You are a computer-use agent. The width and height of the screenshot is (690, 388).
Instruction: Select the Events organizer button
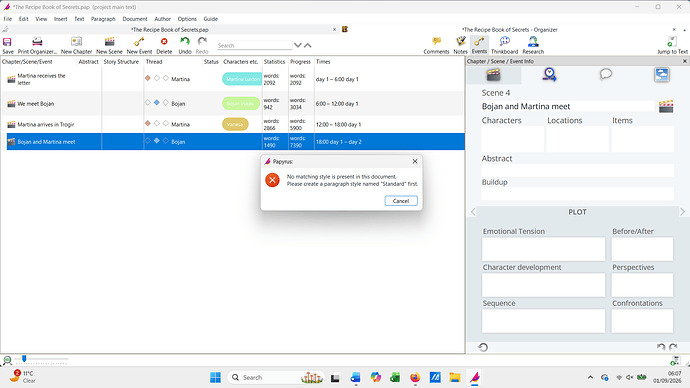point(479,45)
